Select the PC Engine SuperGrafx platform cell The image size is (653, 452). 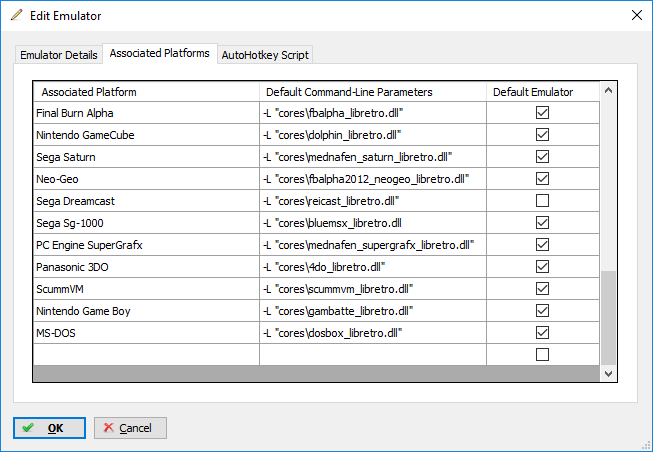tap(146, 245)
